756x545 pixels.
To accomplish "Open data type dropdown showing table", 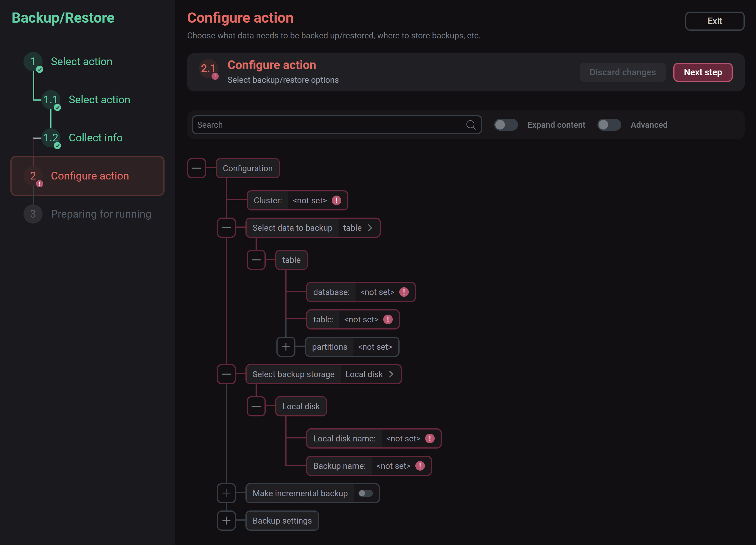I will 359,228.
